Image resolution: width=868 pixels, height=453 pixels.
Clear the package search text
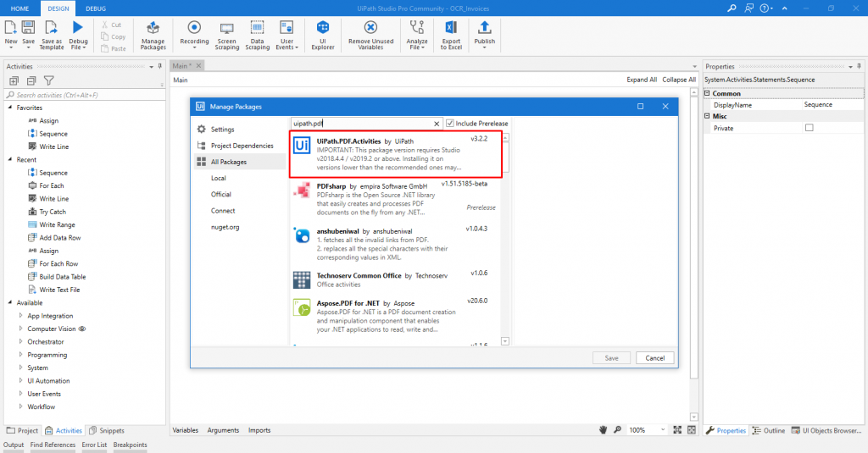437,124
